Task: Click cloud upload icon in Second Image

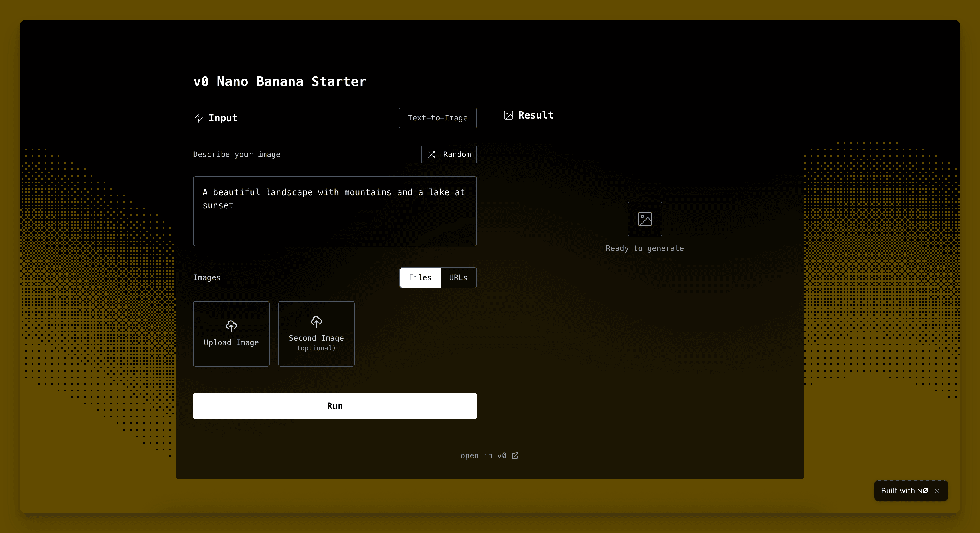Action: coord(316,322)
